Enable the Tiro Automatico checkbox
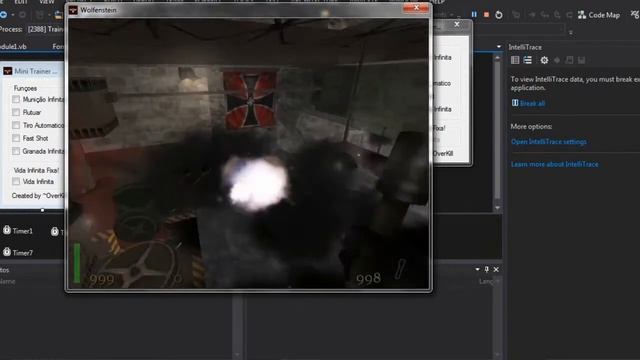The width and height of the screenshot is (640, 360). [x=16, y=125]
